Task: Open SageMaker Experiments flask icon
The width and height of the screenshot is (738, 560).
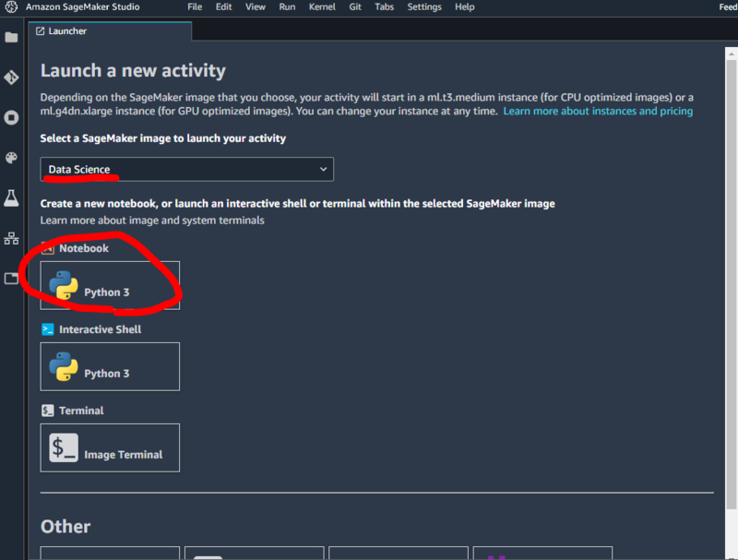Action: (11, 198)
